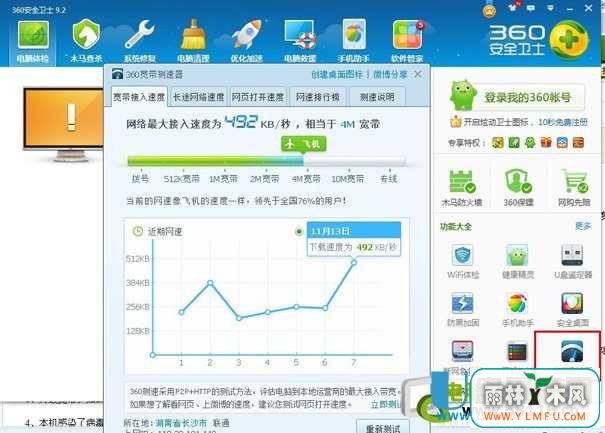Open 电脑救援 lifebuoy monitor icon

click(300, 41)
